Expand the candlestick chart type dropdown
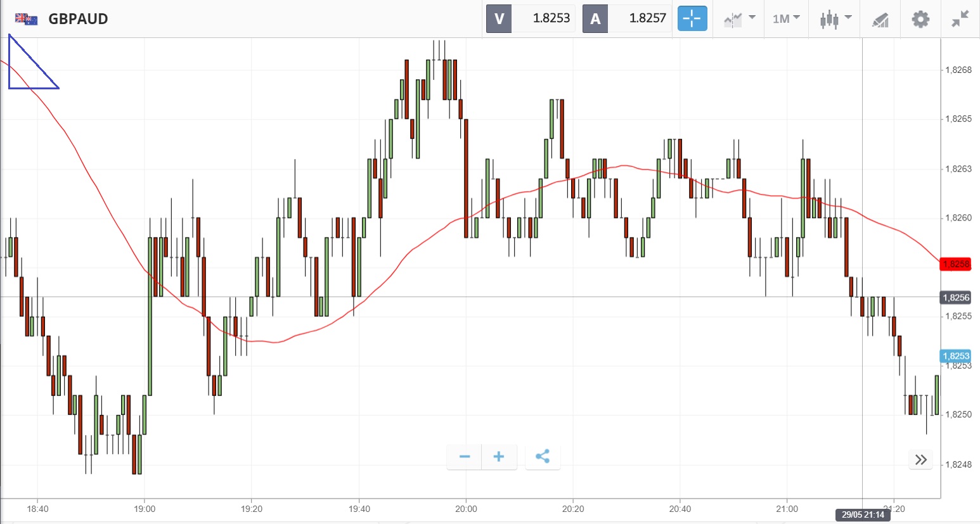Image resolution: width=980 pixels, height=524 pixels. [835, 18]
